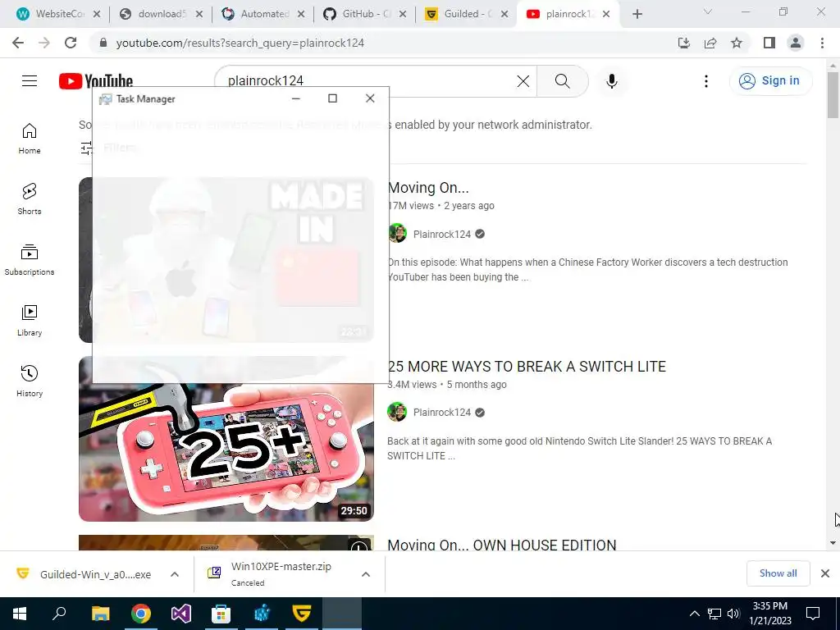The height and width of the screenshot is (630, 840).
Task: Click the address bar URL
Action: (240, 43)
